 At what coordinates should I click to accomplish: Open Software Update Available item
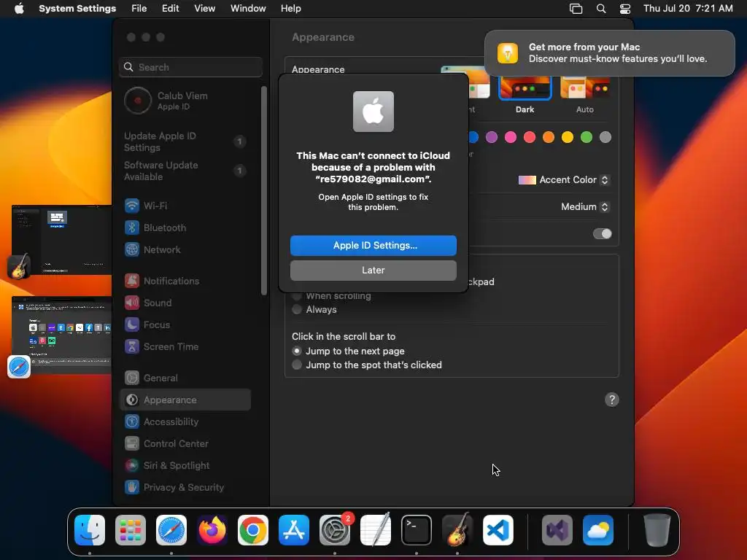(185, 171)
